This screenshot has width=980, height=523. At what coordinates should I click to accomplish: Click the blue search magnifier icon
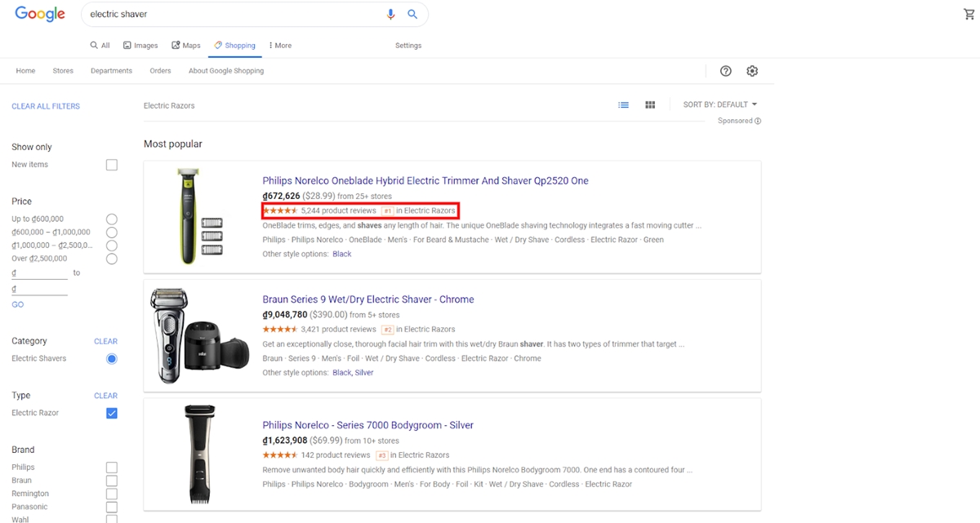point(412,14)
